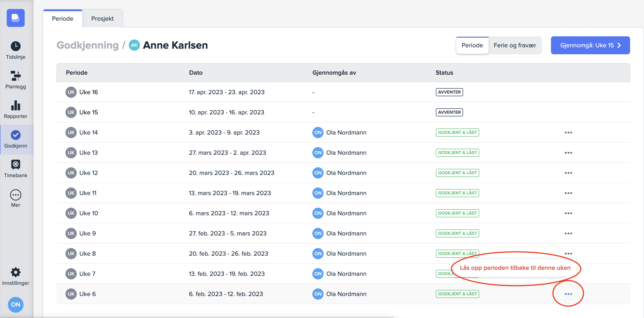This screenshot has height=318, width=644.
Task: Click the app logo at top left
Action: click(x=15, y=18)
